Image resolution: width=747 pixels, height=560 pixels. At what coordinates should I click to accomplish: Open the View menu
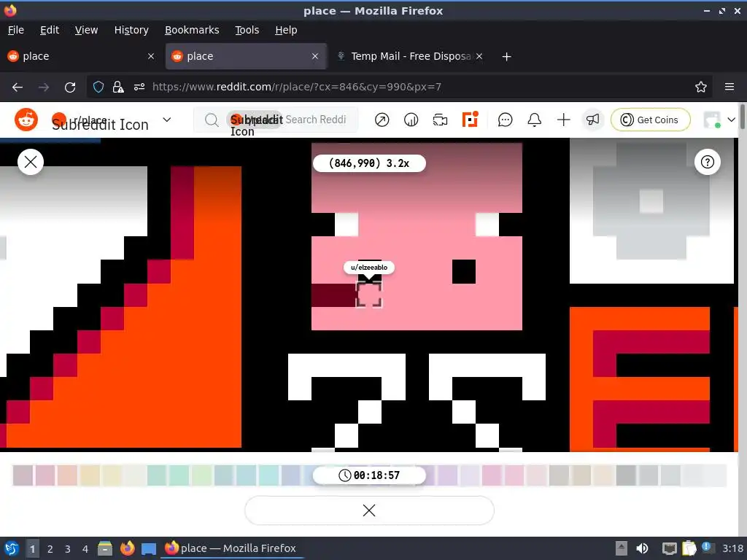[x=86, y=30]
